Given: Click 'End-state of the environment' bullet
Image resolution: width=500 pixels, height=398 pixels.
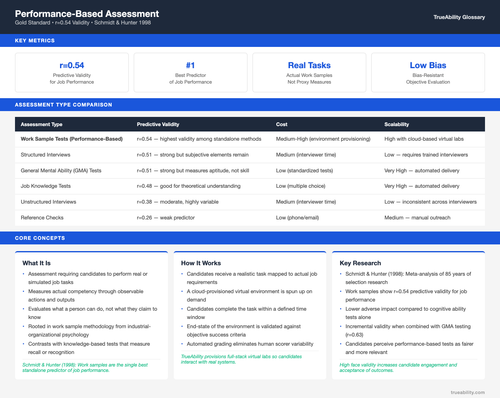Looking at the screenshot, I should pyautogui.click(x=244, y=330).
